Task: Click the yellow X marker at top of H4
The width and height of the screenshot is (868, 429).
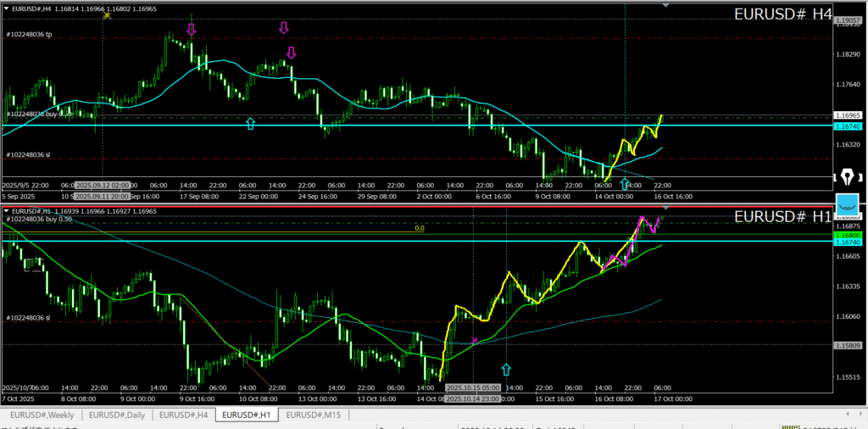Action: (107, 15)
